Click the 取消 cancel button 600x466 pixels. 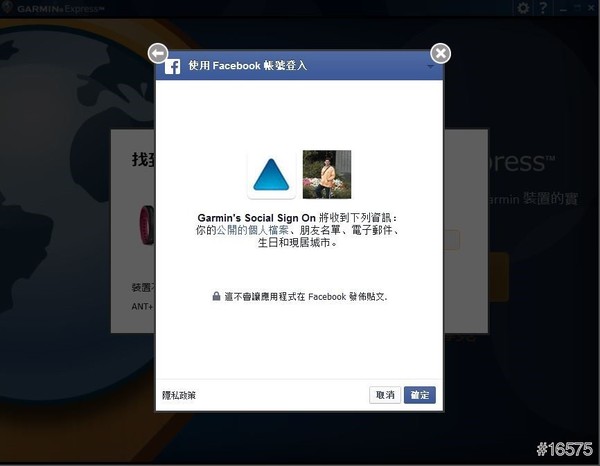pyautogui.click(x=385, y=395)
